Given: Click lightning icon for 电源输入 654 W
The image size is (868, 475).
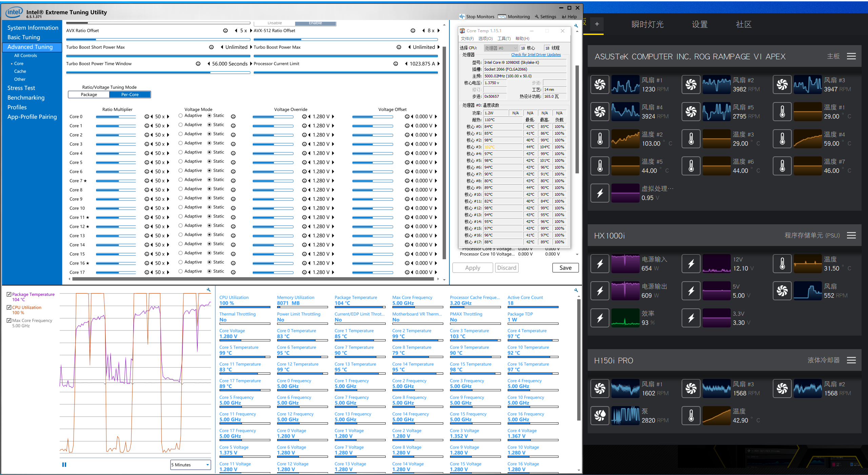Looking at the screenshot, I should (x=600, y=264).
